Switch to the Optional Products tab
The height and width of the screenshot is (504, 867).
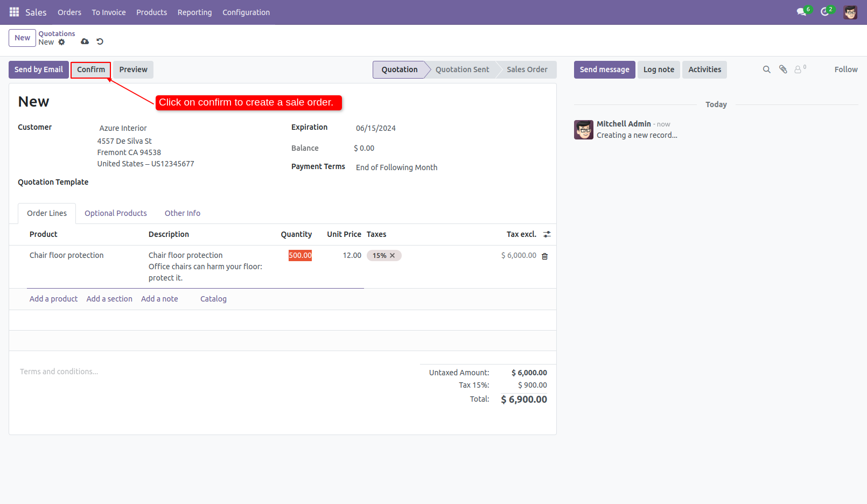click(115, 213)
